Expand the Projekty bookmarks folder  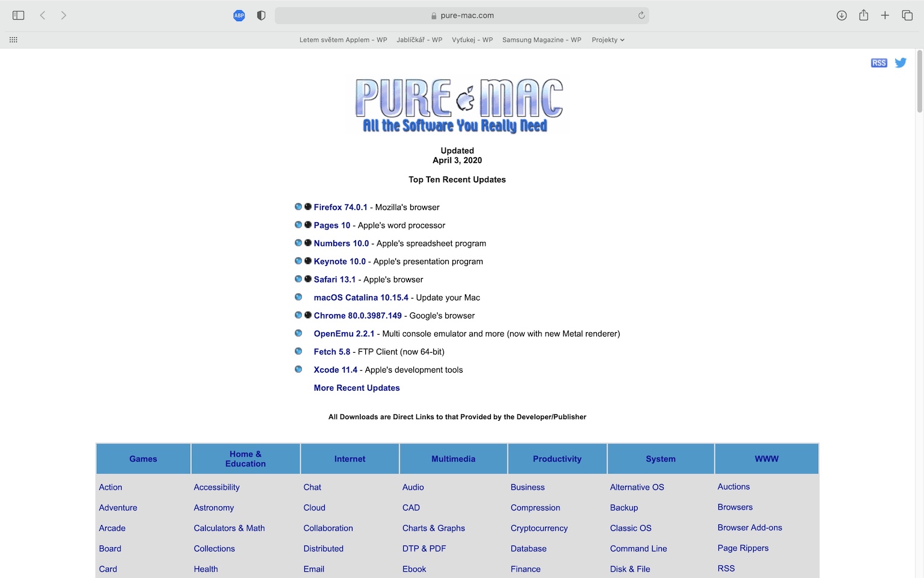608,40
